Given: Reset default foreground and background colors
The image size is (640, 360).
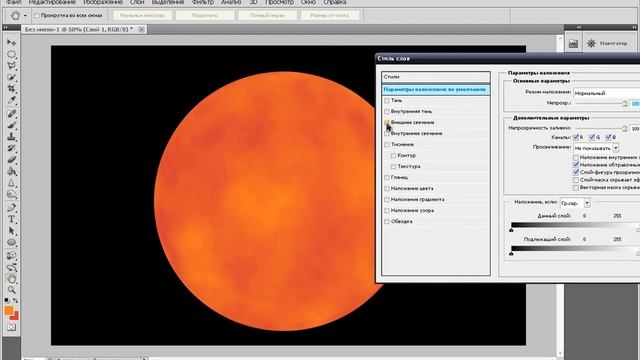Looking at the screenshot, I should [7, 300].
